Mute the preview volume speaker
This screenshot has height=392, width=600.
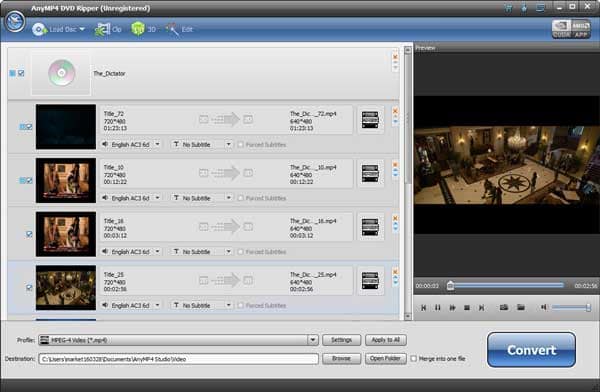coord(544,307)
